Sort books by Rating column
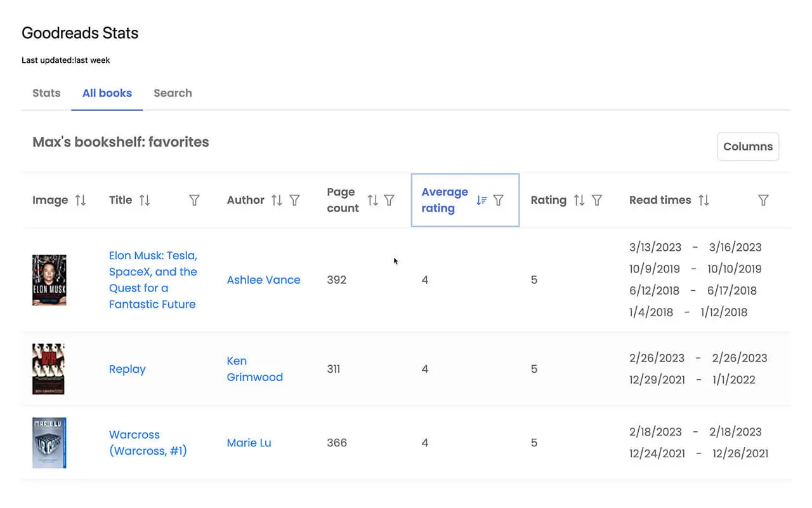Image resolution: width=812 pixels, height=508 pixels. [x=579, y=201]
